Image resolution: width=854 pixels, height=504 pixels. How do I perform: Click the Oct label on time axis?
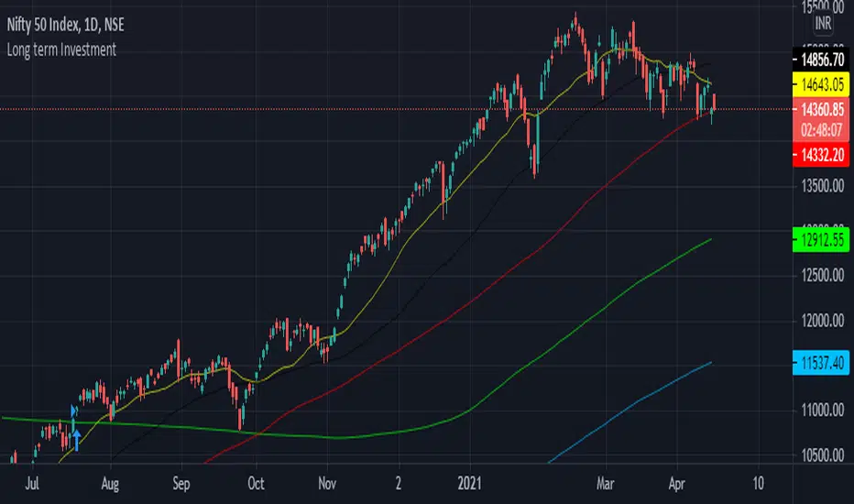click(x=256, y=483)
